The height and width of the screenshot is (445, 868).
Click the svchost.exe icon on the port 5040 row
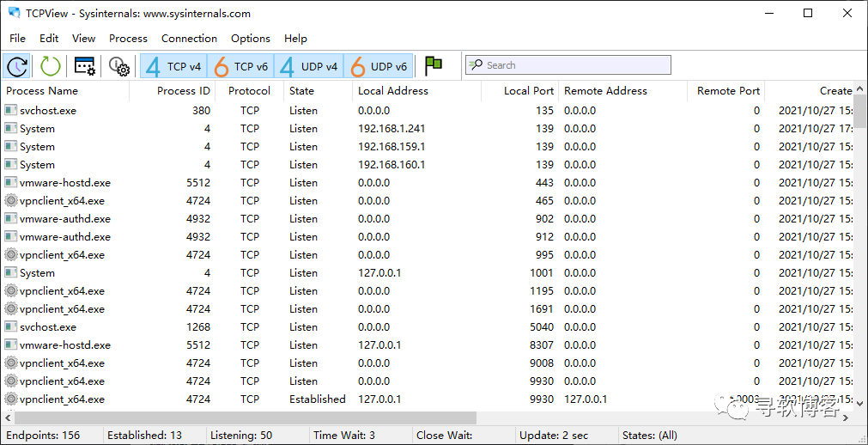[x=10, y=327]
